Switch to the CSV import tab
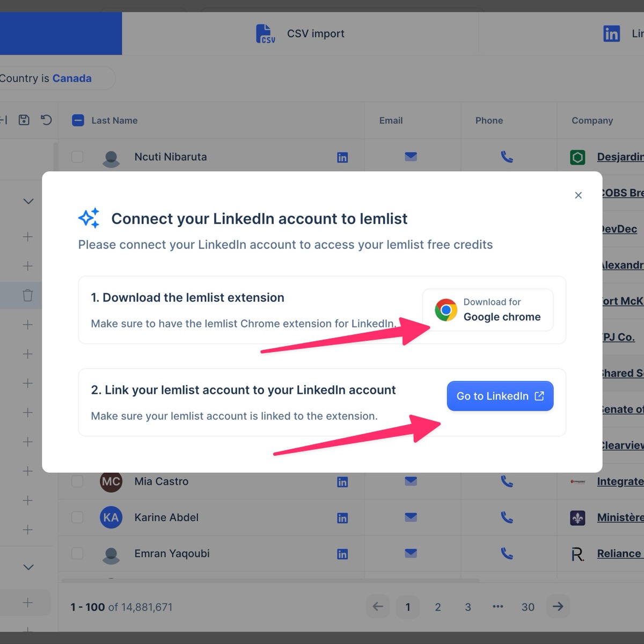Viewport: 644px width, 644px height. pyautogui.click(x=316, y=33)
